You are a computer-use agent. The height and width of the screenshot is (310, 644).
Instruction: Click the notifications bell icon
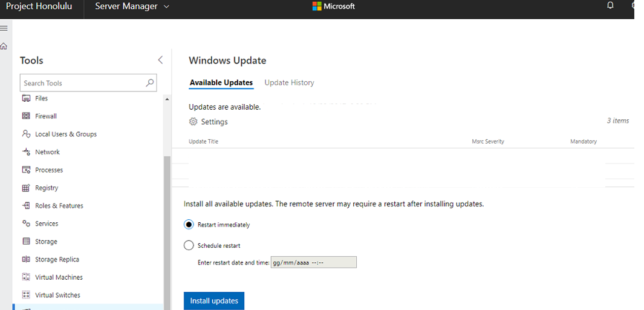610,5
